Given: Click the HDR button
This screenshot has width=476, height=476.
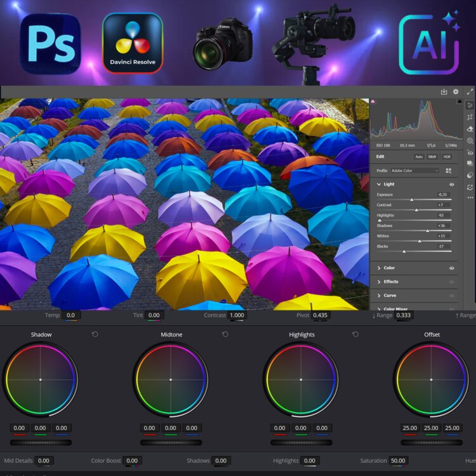Looking at the screenshot, I should point(447,157).
